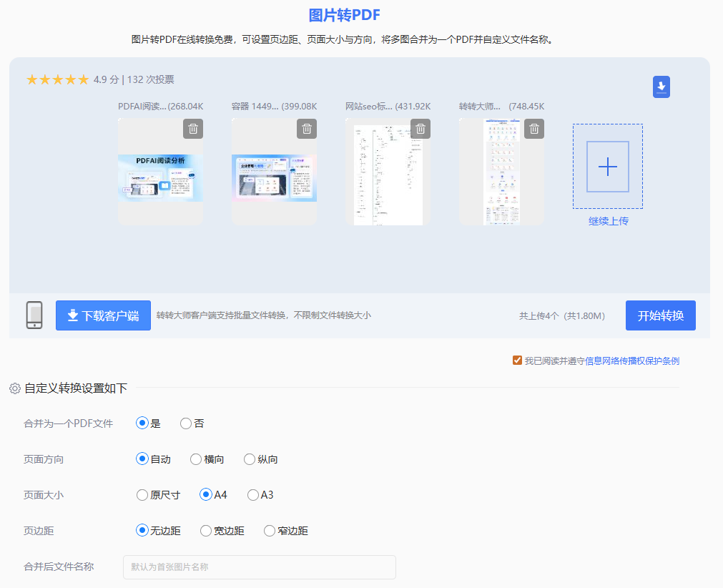This screenshot has width=723, height=588.
Task: Uncheck the 我已阅读并遵守 agreement checkbox
Action: [517, 360]
